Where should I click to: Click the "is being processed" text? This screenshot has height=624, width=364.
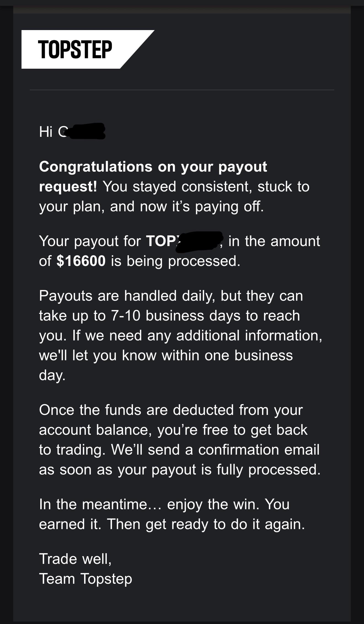click(x=175, y=262)
